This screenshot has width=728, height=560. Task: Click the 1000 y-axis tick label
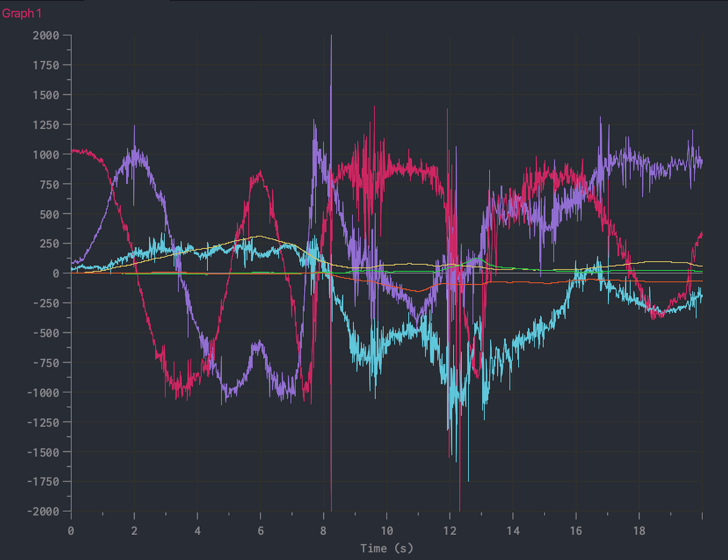(46, 155)
